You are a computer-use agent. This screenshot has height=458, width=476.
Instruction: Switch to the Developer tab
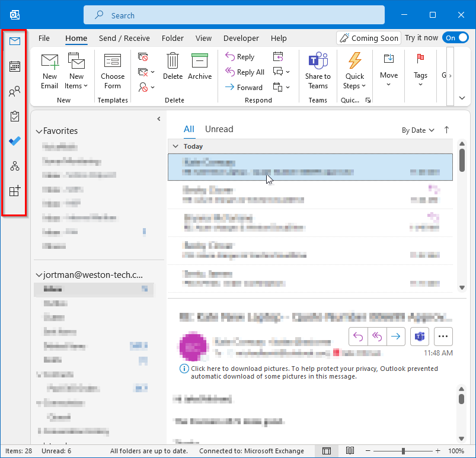pyautogui.click(x=241, y=39)
